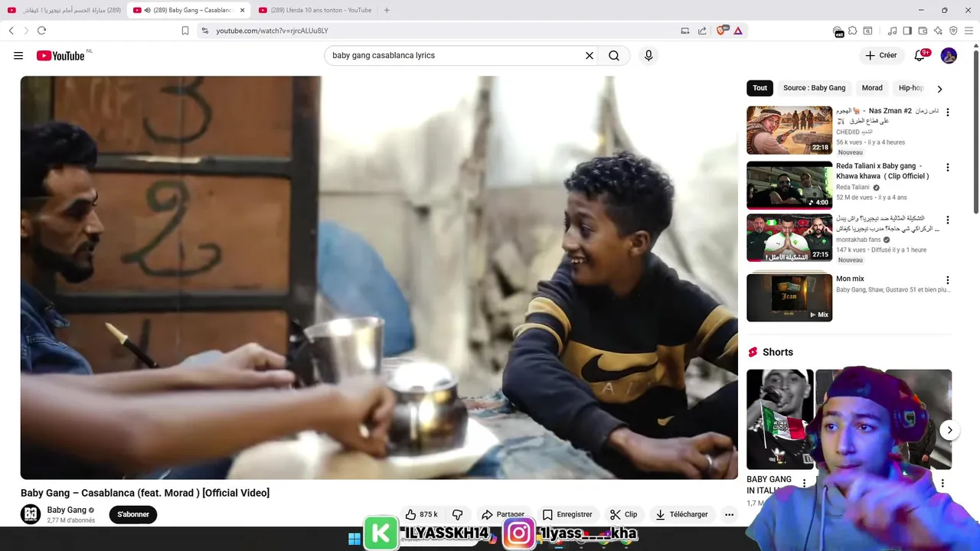Select the Hip-hop filter chip
980x551 pixels.
point(911,88)
